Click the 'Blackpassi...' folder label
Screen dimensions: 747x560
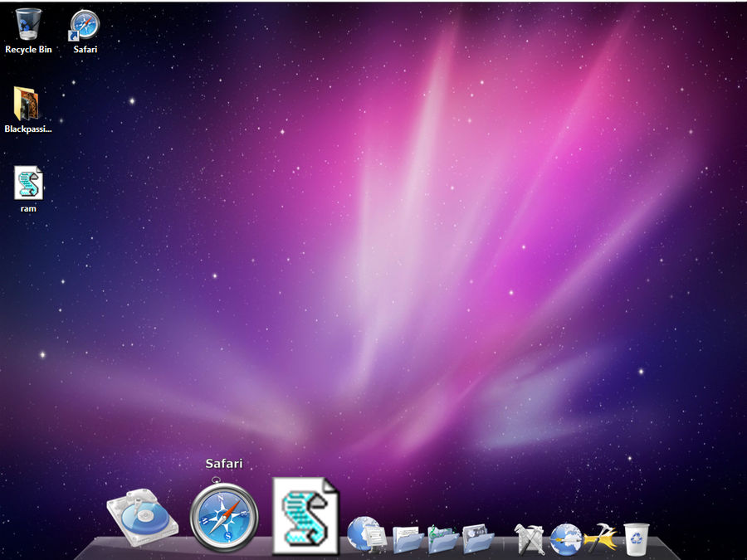[28, 129]
